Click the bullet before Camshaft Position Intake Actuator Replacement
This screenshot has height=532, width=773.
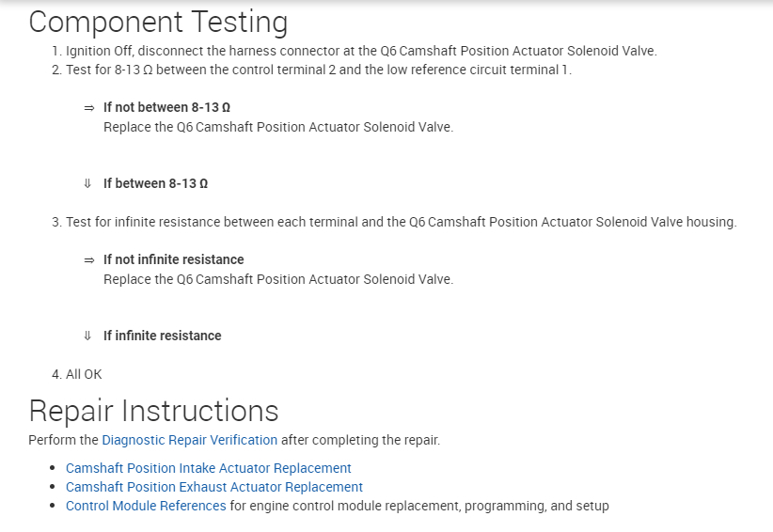coord(53,468)
